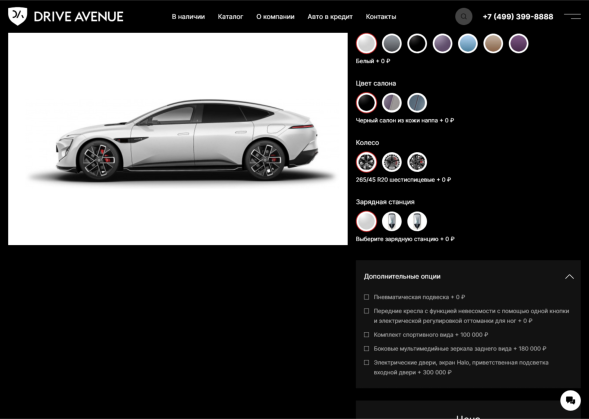Select beige body color swatch
This screenshot has height=419, width=589.
tap(493, 43)
